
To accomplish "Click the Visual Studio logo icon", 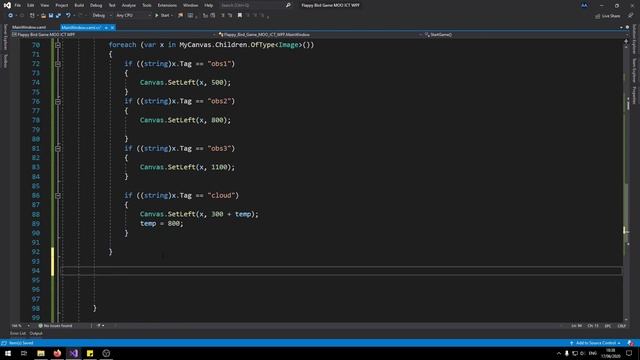I will [7, 5].
